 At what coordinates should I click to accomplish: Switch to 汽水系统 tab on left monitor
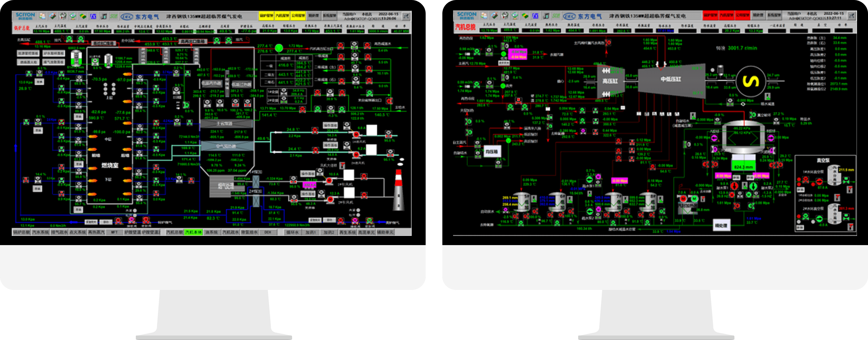click(x=40, y=232)
